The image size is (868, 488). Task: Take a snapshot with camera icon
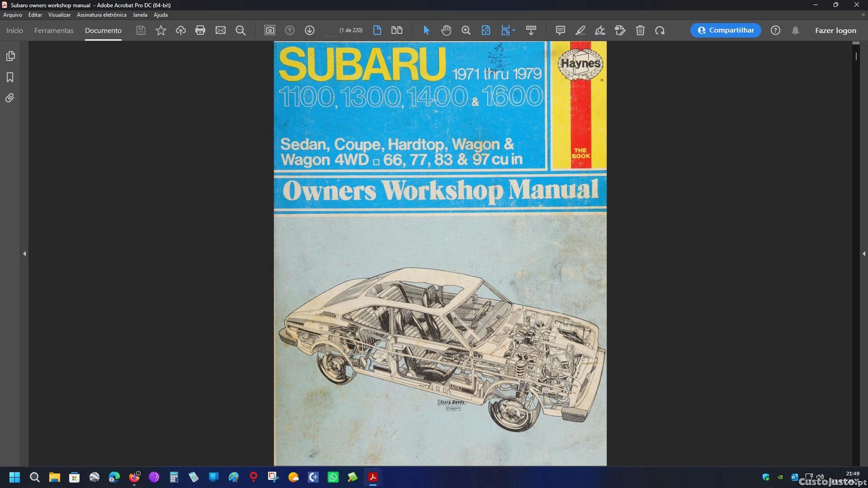270,30
